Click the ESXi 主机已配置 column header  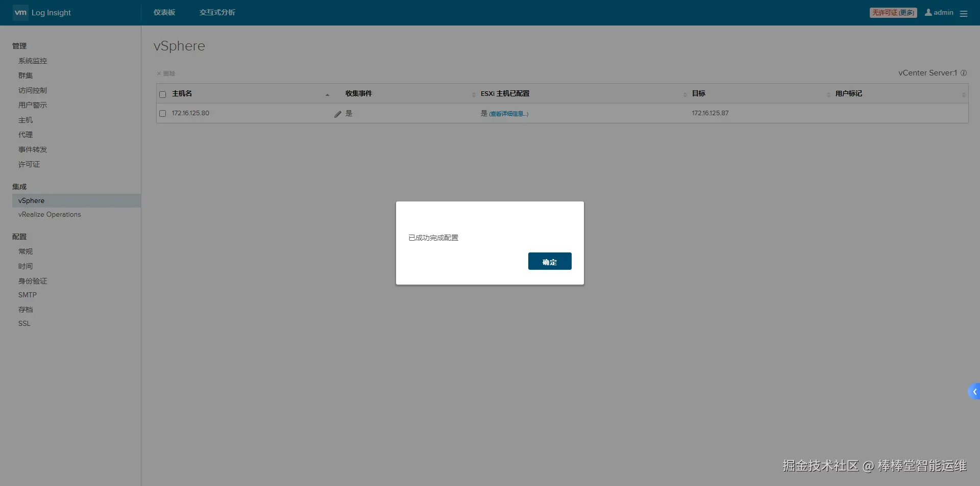pos(505,94)
